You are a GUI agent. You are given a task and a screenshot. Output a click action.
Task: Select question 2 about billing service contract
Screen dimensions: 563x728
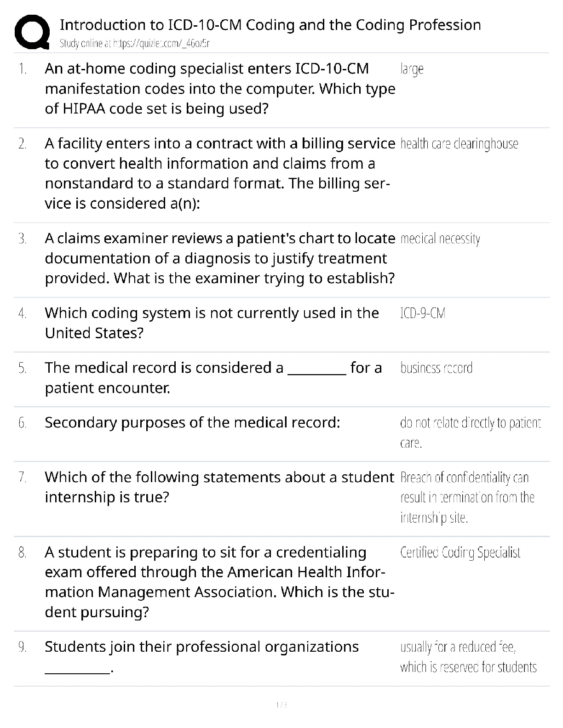[x=219, y=173]
